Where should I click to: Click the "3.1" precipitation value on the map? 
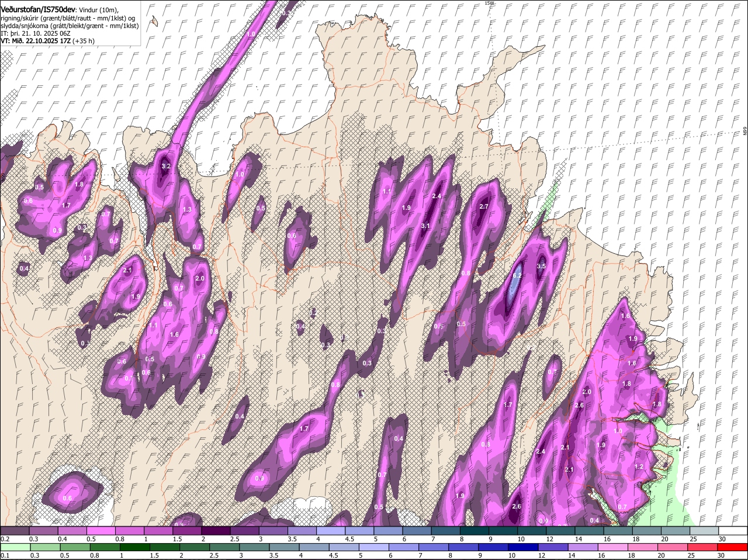[x=425, y=226]
